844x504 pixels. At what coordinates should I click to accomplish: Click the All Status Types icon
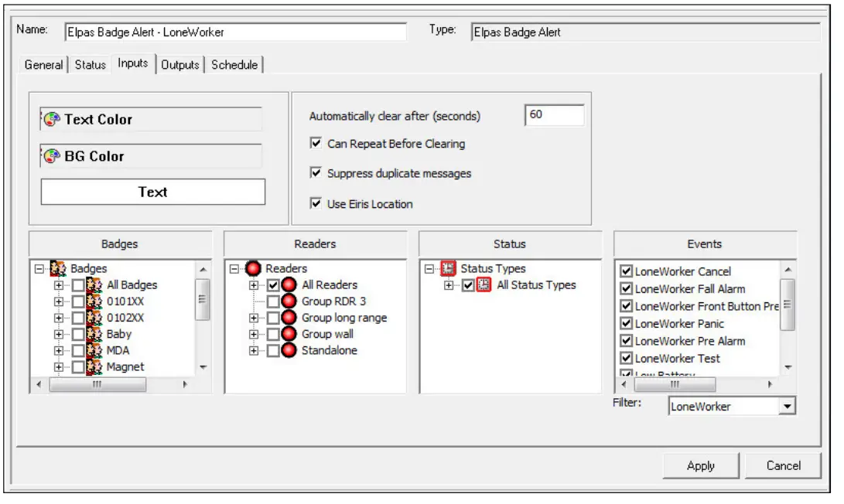(x=484, y=285)
